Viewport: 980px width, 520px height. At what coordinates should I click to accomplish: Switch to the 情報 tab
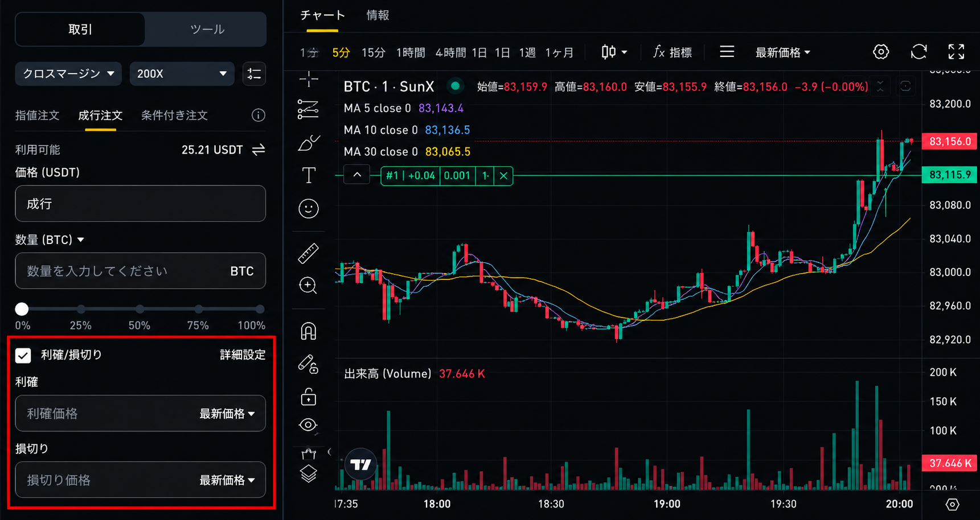click(378, 15)
